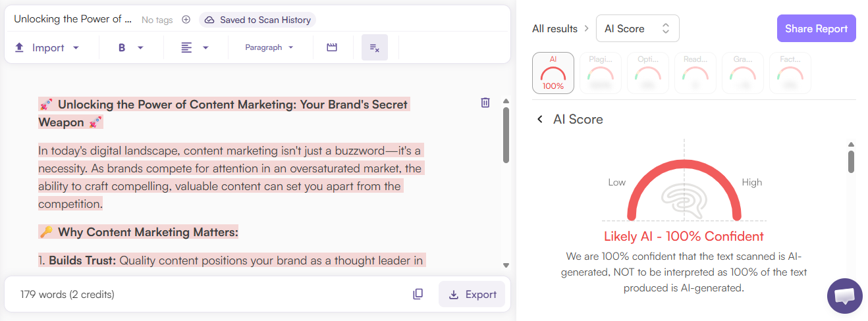
Task: Open the bold options dropdown arrow
Action: tap(140, 47)
